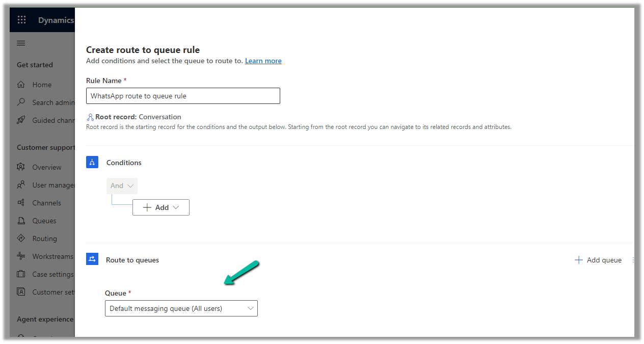Click 'Create route to queue rule' heading
Screen dimensions: 644x344
pos(143,50)
